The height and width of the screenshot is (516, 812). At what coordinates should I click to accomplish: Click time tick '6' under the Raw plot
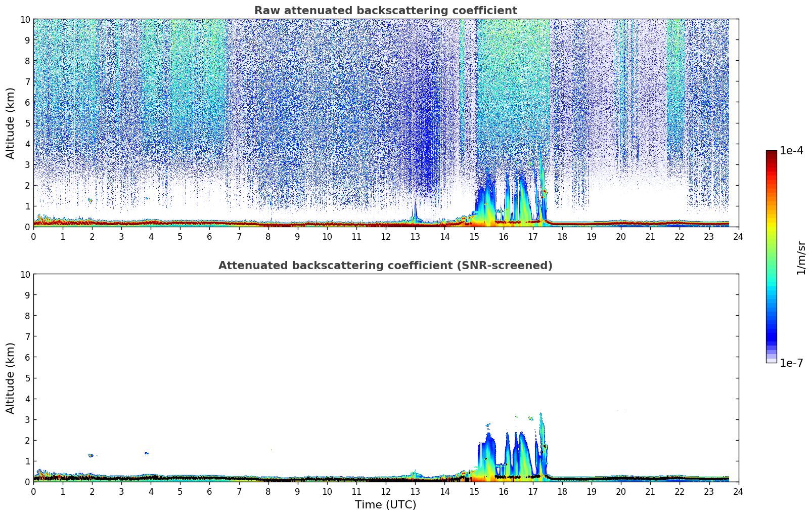(210, 236)
